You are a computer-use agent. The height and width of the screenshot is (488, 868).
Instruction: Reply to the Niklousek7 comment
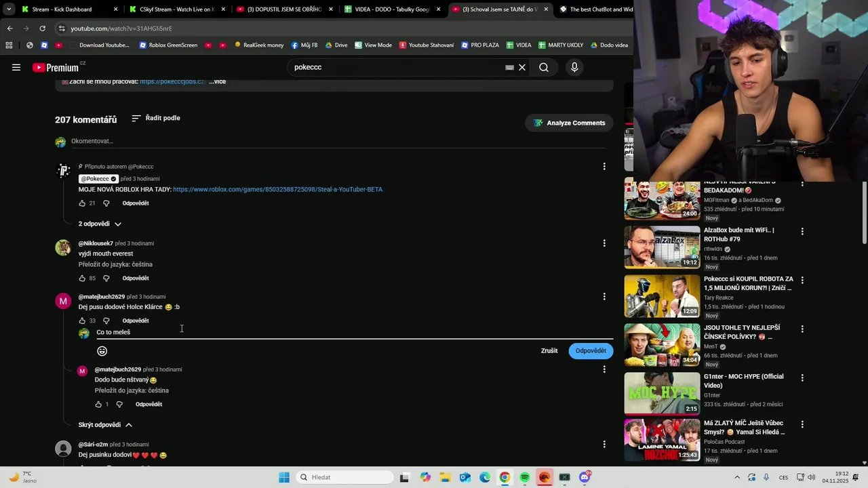pyautogui.click(x=136, y=278)
